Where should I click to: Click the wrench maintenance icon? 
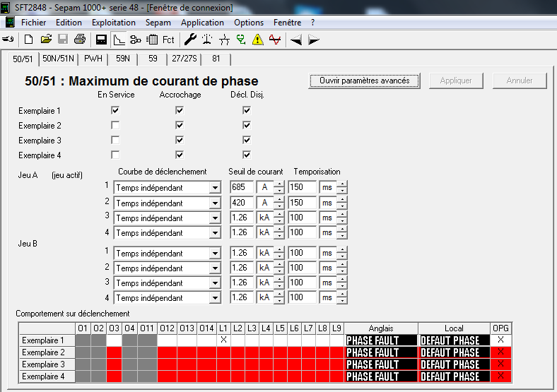tap(190, 40)
